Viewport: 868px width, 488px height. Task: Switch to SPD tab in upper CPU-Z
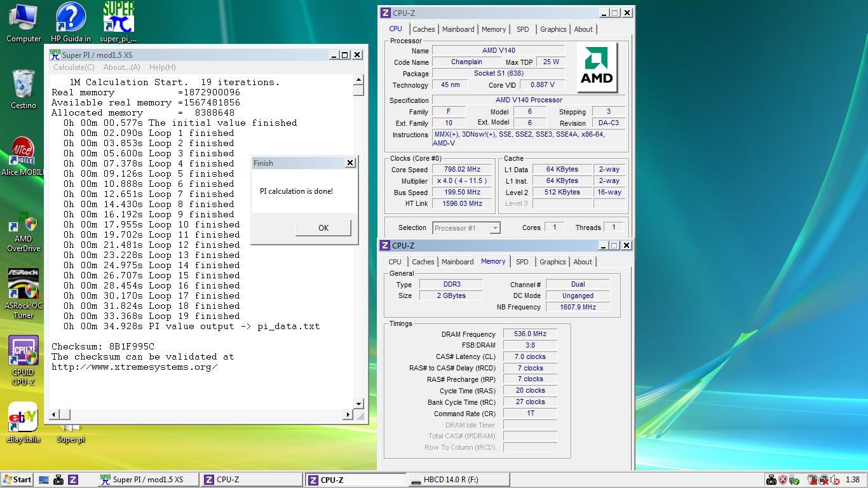(522, 29)
